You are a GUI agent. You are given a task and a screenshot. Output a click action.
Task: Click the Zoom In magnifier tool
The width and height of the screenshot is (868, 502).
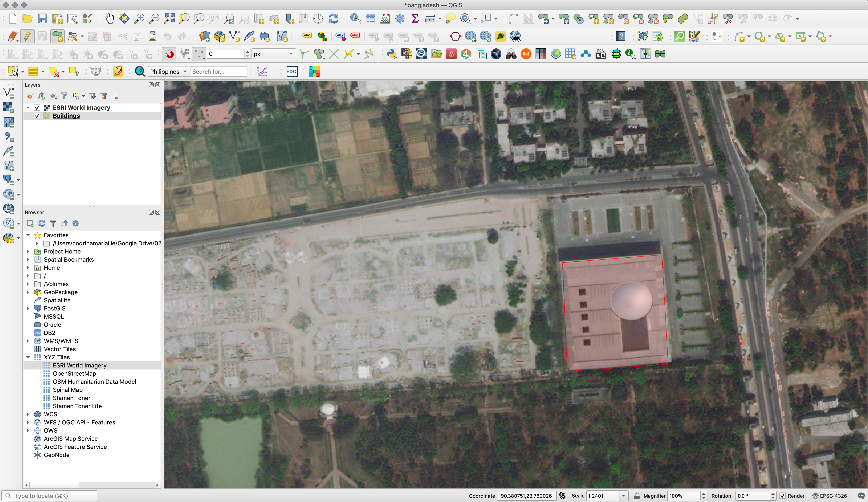[x=139, y=18]
